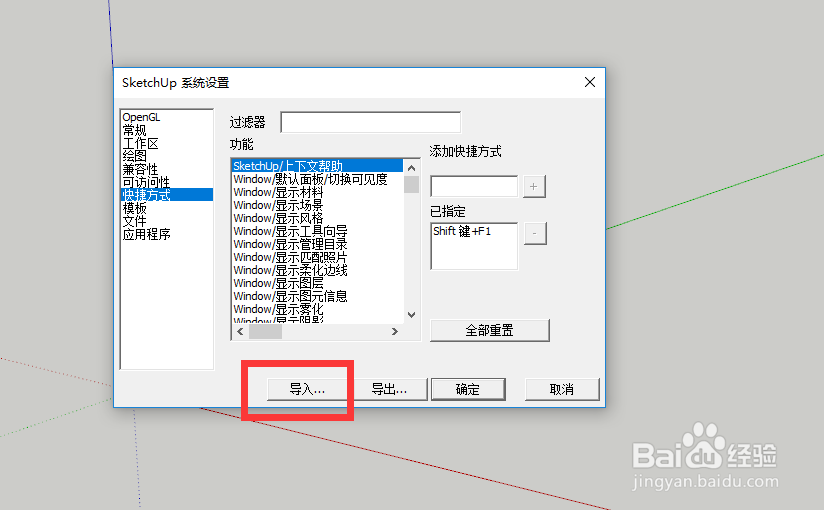Select 常规 in the category list
824x510 pixels.
[x=167, y=130]
